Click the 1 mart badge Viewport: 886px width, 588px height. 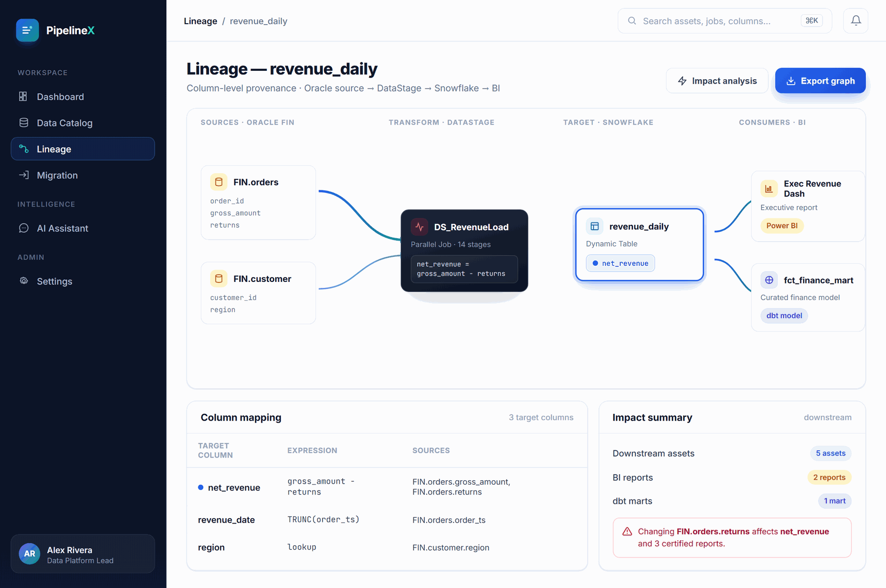pos(834,501)
